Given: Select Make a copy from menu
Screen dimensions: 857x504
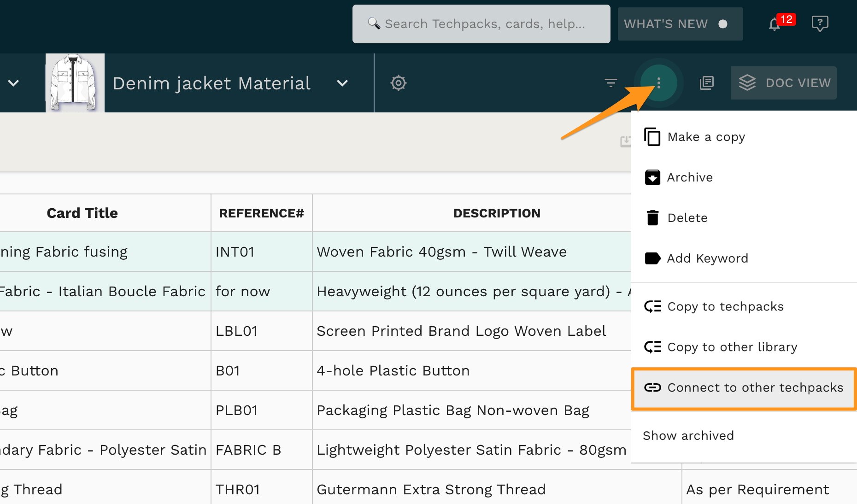Looking at the screenshot, I should point(706,137).
